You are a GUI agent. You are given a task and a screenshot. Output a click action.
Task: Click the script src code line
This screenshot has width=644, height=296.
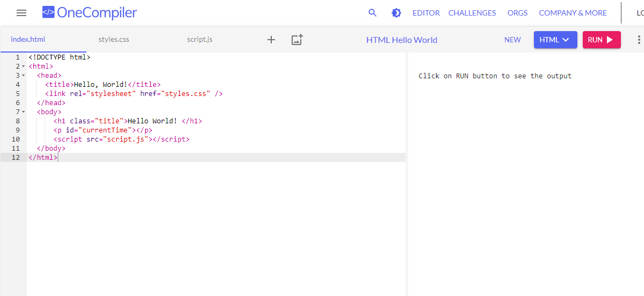click(121, 139)
